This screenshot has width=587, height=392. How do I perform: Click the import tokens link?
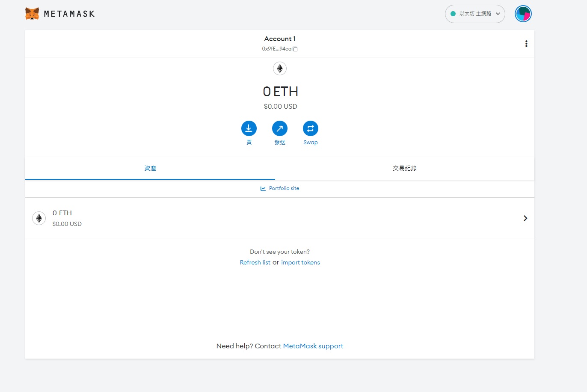click(x=300, y=262)
